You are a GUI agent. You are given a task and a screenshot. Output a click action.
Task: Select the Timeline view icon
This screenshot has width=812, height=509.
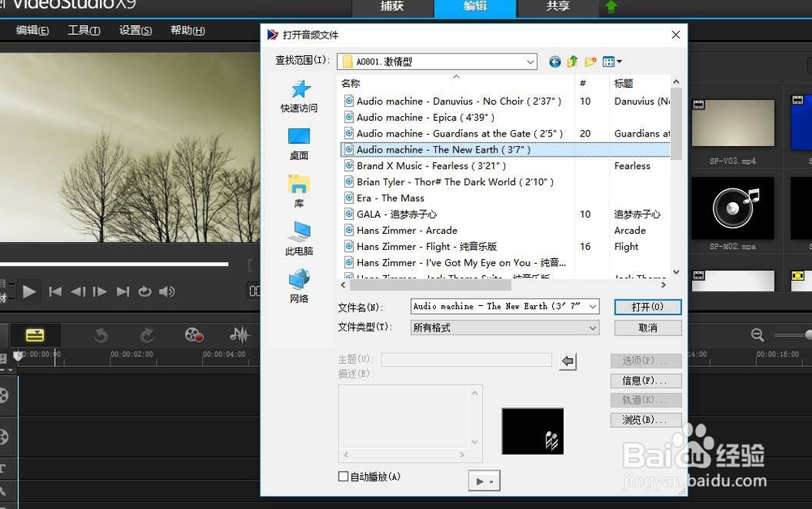(34, 335)
